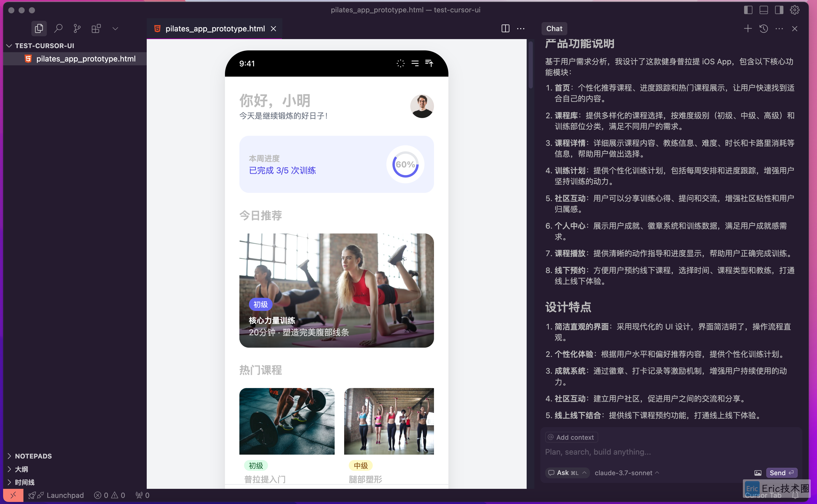This screenshot has width=817, height=504.
Task: Open the Search magnifier in sidebar
Action: click(x=58, y=29)
